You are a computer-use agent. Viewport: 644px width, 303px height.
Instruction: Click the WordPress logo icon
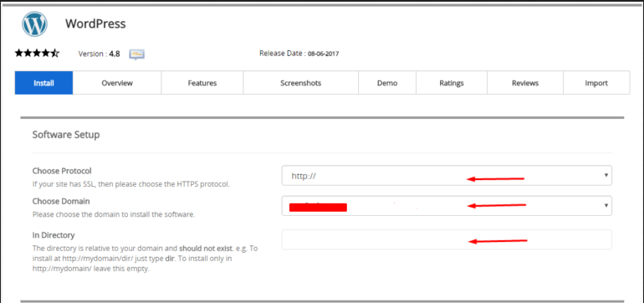click(34, 23)
